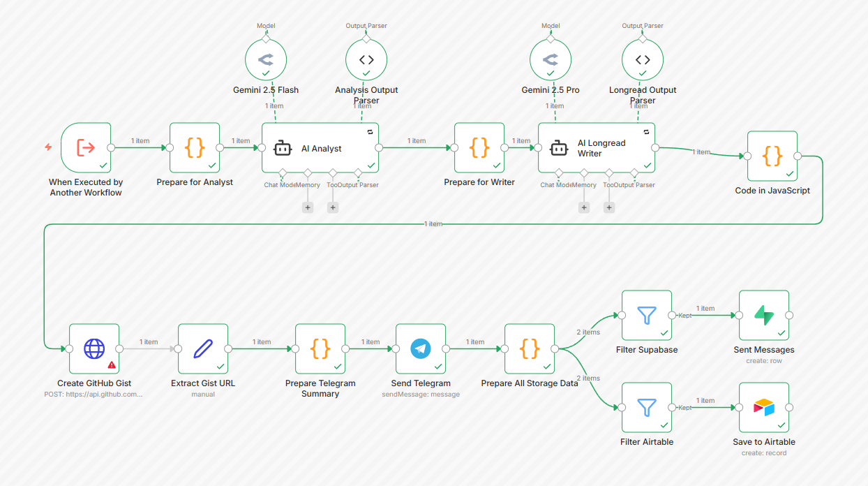The image size is (868, 486).
Task: Click the Gemini 2.5 Pro model node
Action: (551, 60)
